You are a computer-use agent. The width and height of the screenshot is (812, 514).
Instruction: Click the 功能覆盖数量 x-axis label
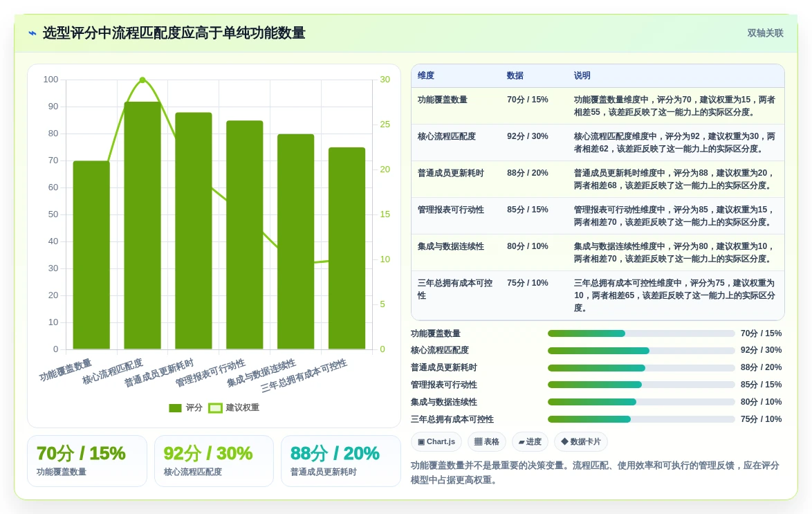click(65, 370)
